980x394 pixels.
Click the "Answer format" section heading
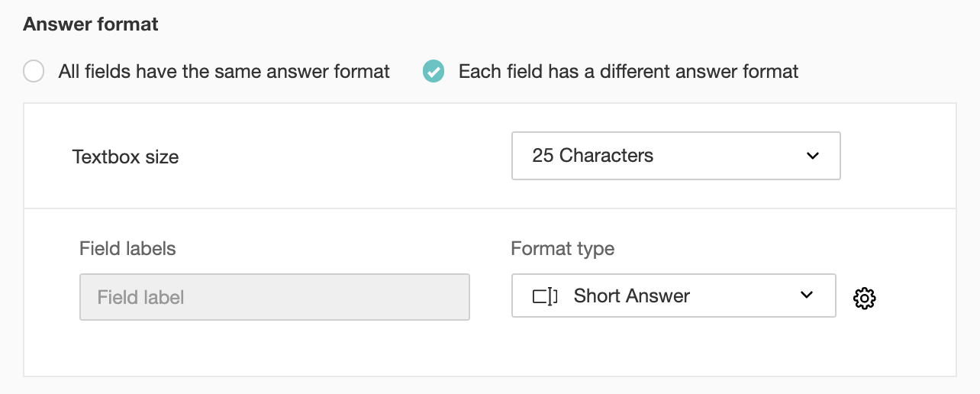[x=91, y=24]
